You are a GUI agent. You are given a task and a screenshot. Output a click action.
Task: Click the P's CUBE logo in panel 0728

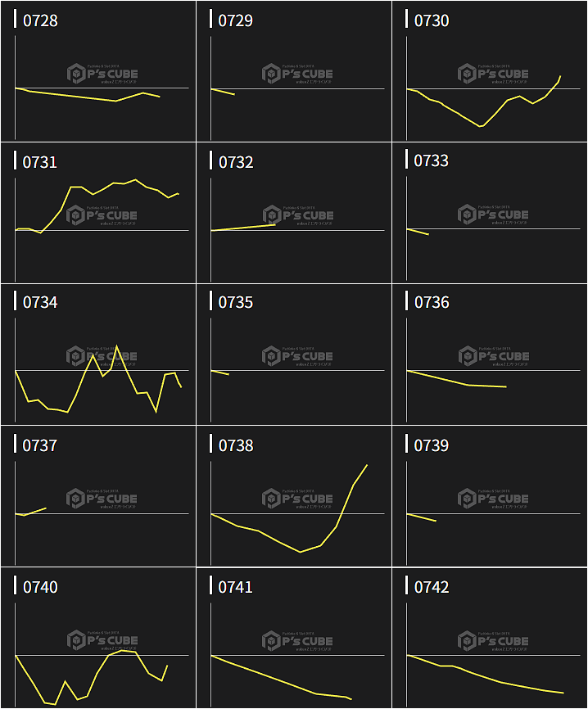click(102, 74)
